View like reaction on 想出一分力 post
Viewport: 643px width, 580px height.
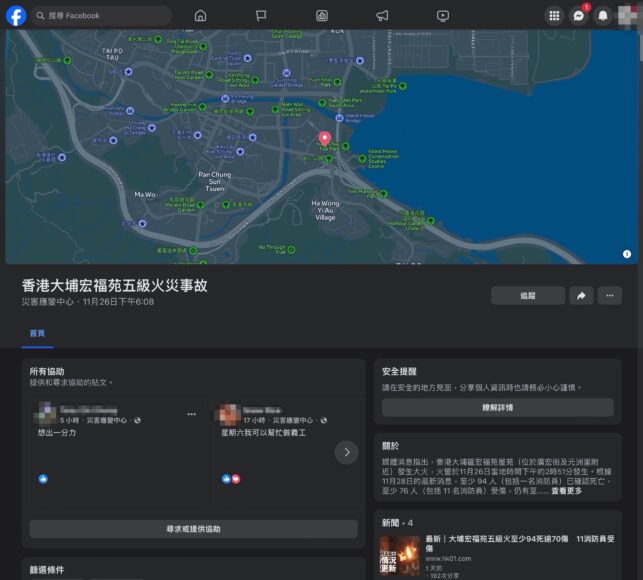tap(43, 479)
